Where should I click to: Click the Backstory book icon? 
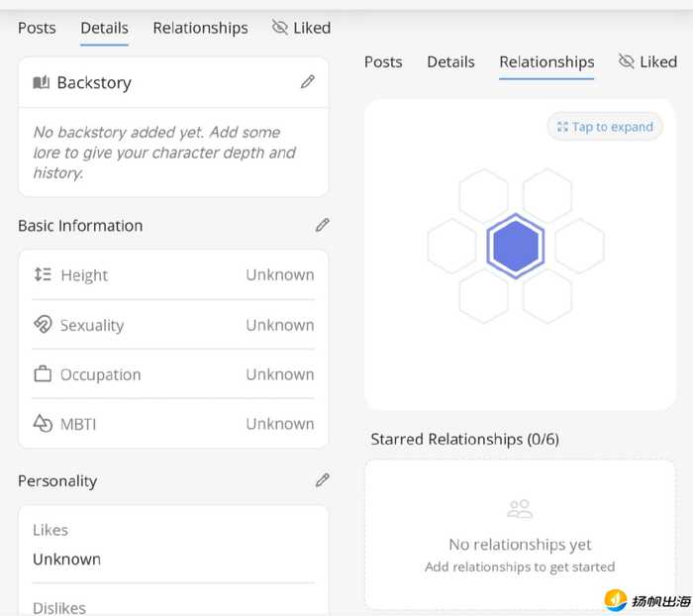[42, 83]
